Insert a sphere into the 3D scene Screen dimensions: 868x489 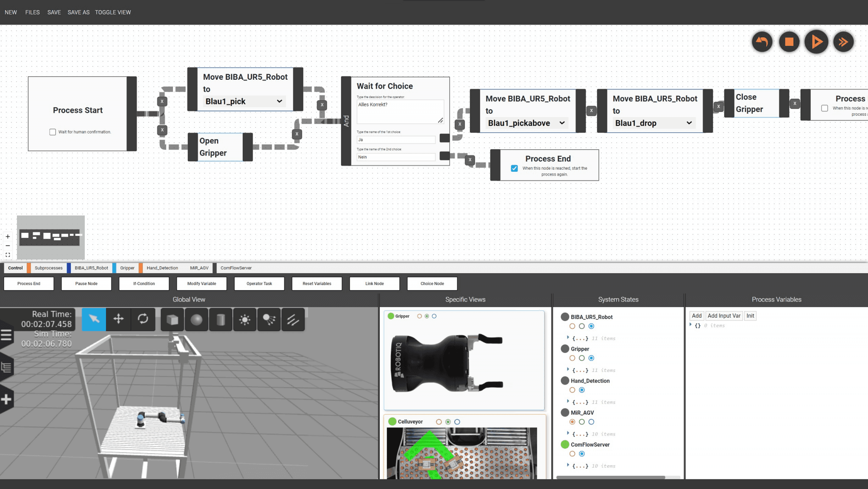197,319
